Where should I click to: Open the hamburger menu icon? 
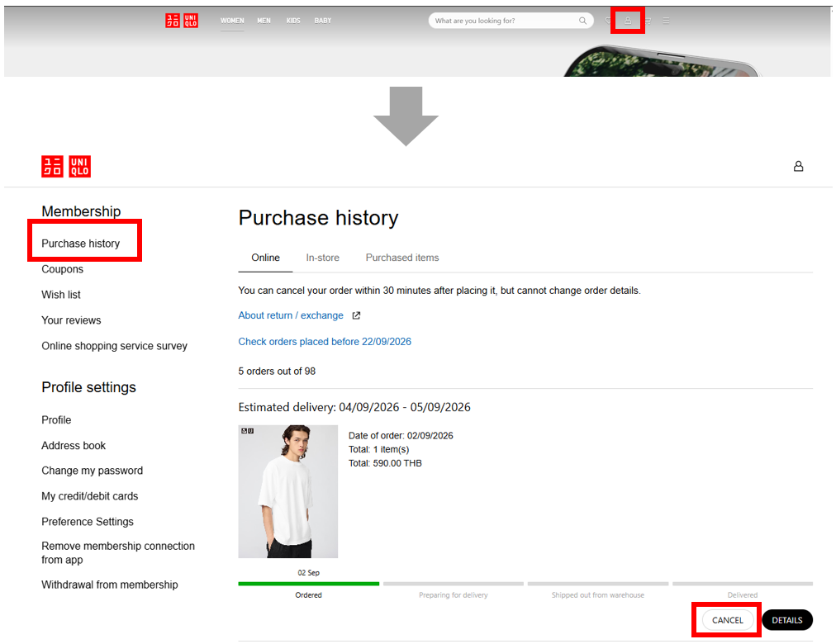click(x=666, y=21)
